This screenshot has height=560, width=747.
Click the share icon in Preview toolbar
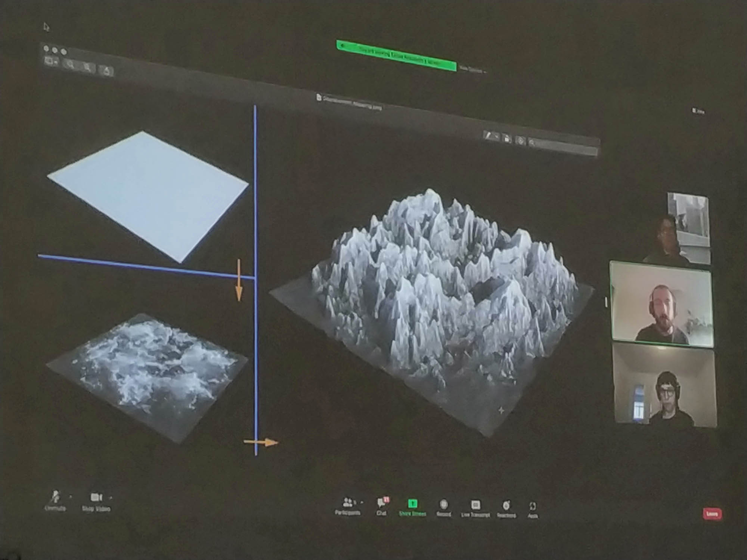[x=106, y=71]
